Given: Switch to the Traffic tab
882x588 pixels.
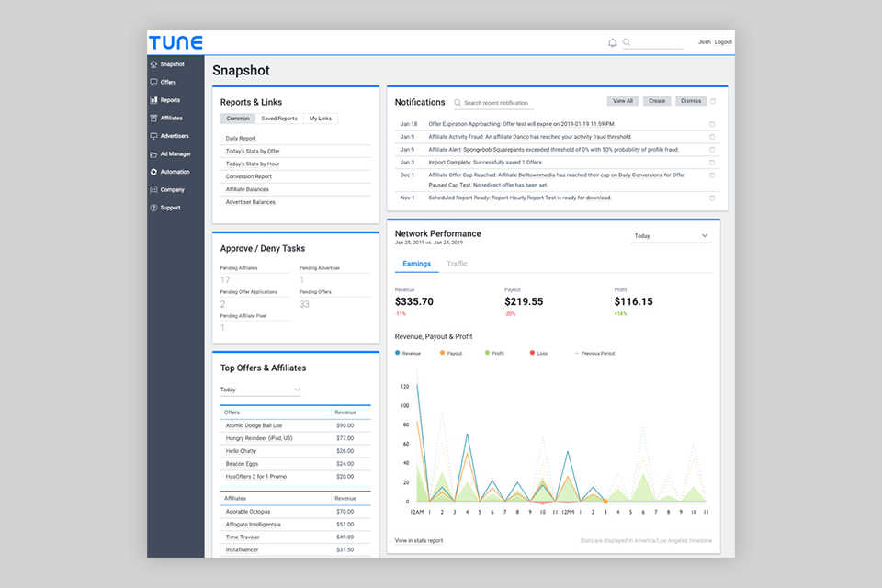Looking at the screenshot, I should click(x=457, y=264).
